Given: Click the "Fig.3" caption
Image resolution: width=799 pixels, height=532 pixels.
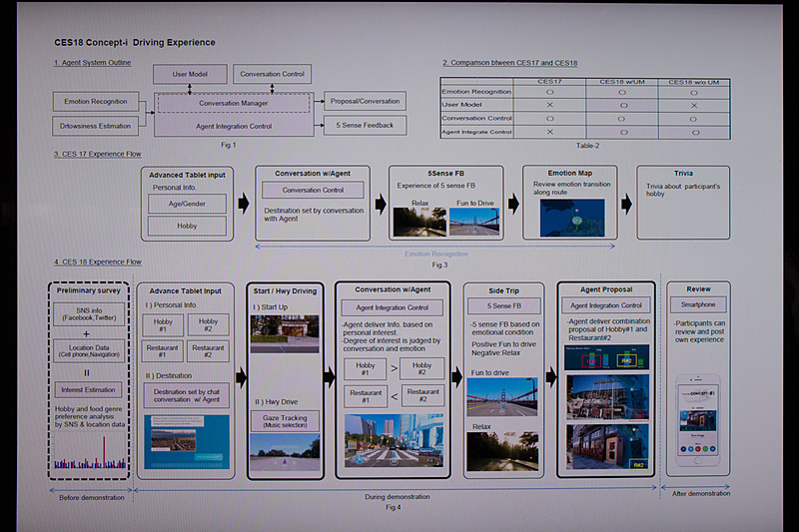Looking at the screenshot, I should pyautogui.click(x=439, y=265).
